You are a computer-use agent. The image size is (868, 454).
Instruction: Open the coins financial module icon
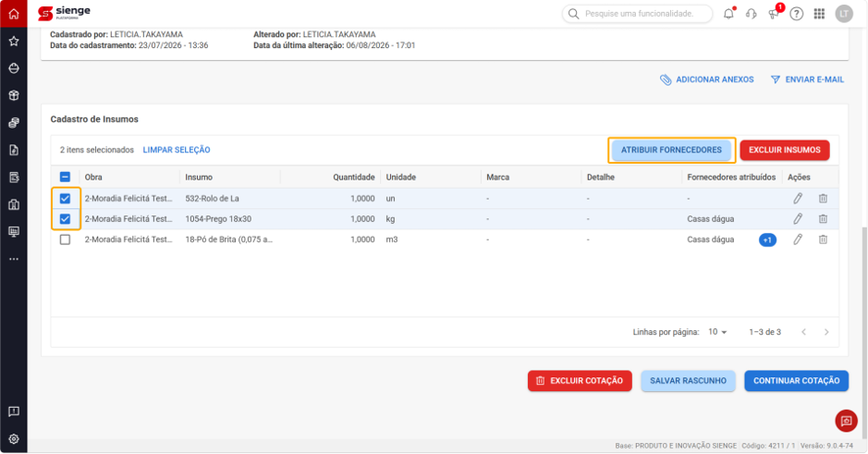(x=14, y=123)
